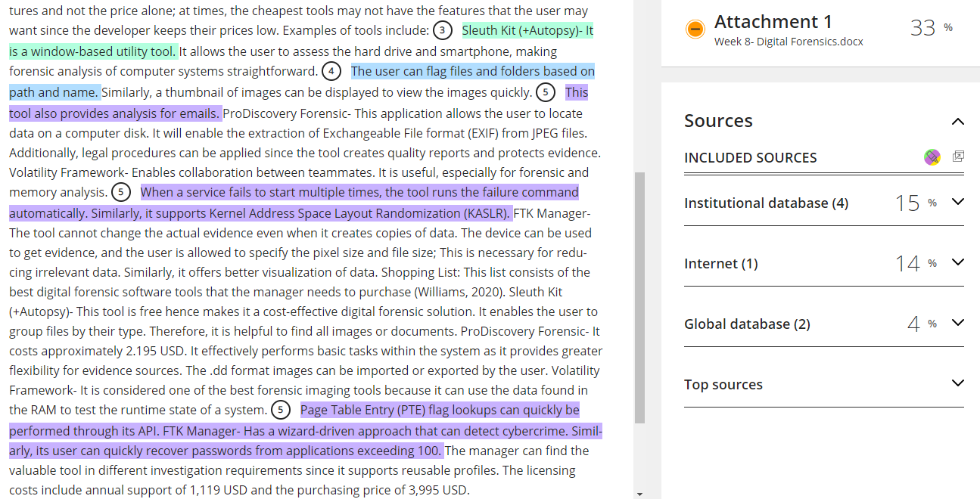This screenshot has width=980, height=499.
Task: Click citation marker 5 before 'When a service fails'
Action: (x=120, y=192)
